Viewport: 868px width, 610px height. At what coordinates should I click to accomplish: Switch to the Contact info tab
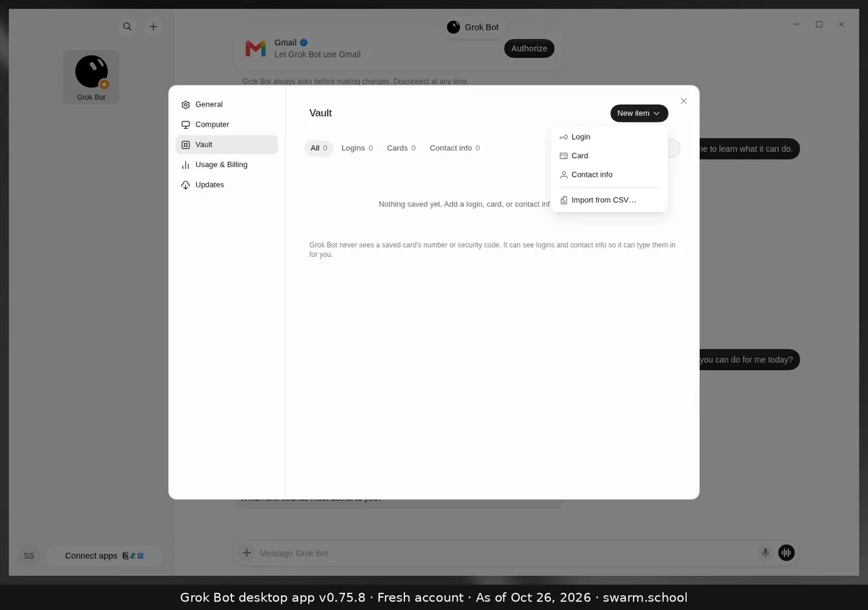coord(454,148)
